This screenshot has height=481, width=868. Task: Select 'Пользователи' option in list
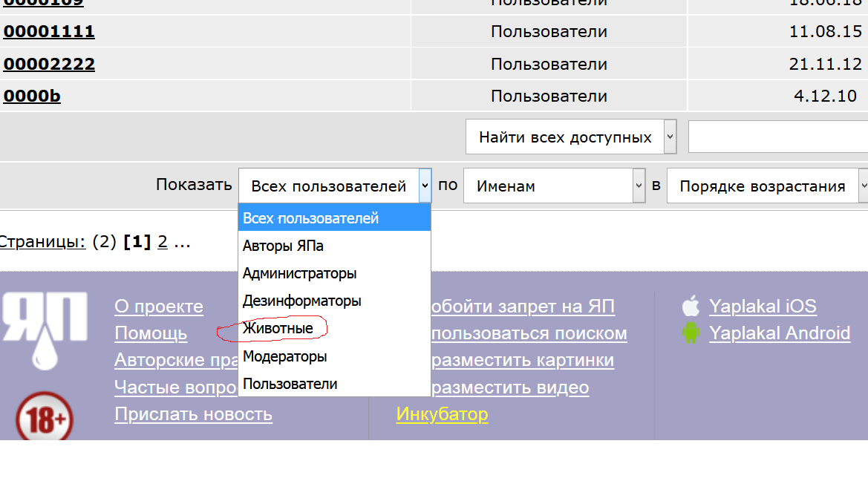[x=334, y=384]
